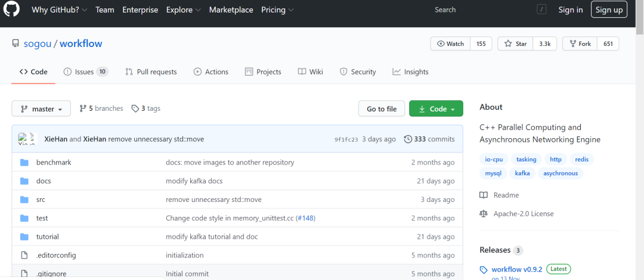Open the Pull requests tab

(151, 72)
